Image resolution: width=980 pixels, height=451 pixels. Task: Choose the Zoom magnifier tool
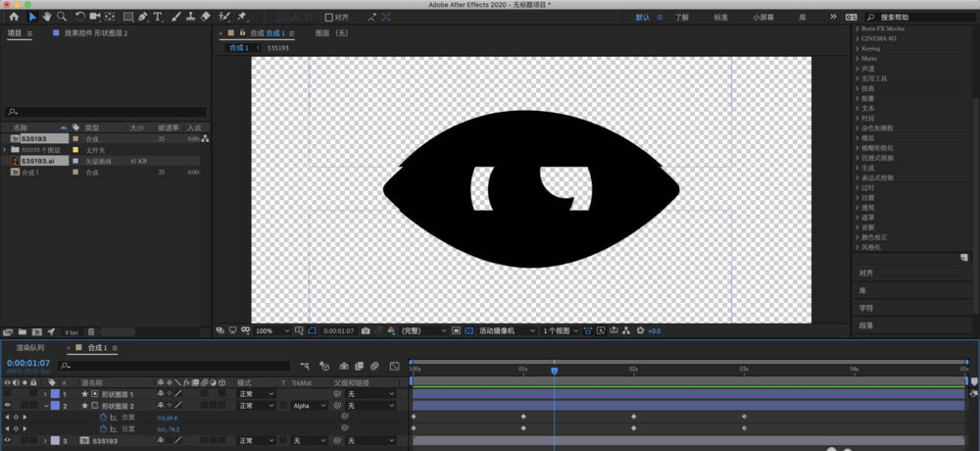tap(62, 17)
